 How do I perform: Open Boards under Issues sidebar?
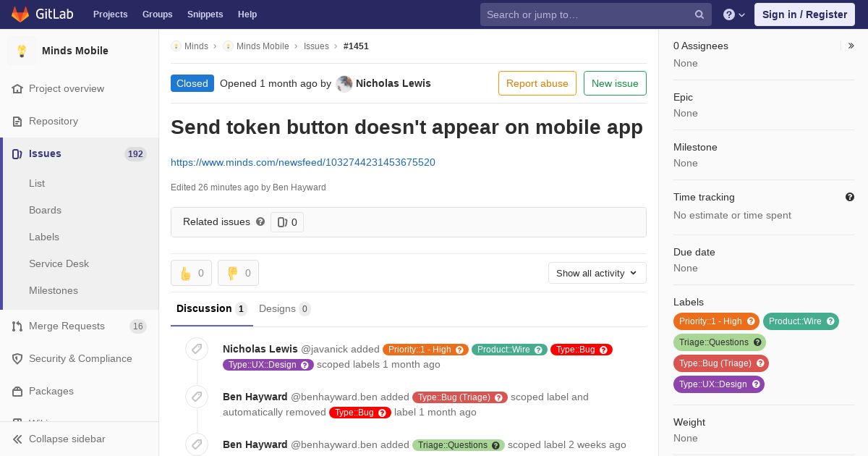45,210
